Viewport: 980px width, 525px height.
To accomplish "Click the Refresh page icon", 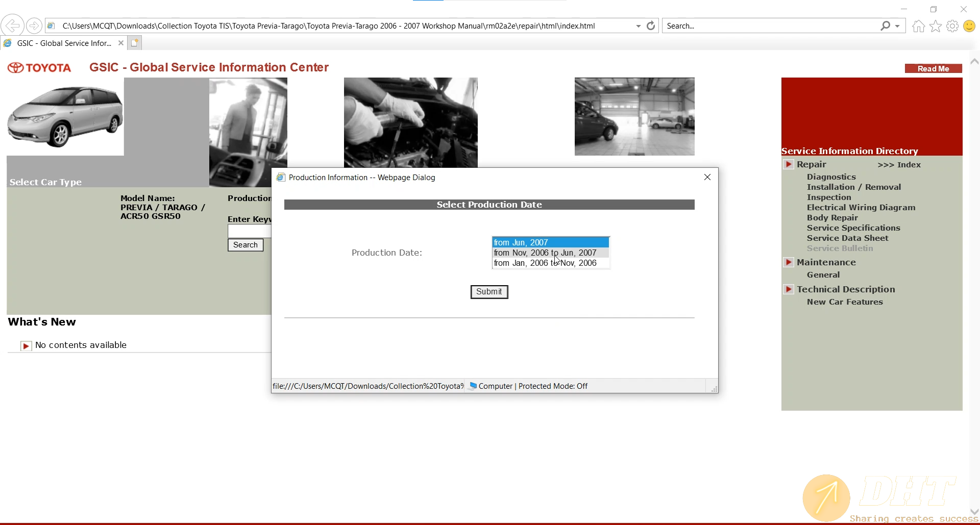I will tap(651, 26).
